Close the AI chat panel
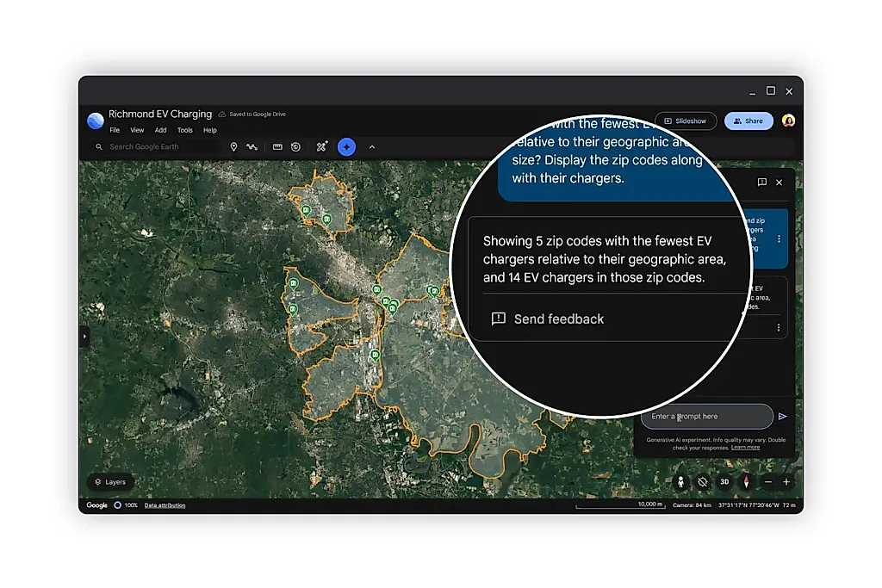Screen dimensions: 882x588 [779, 183]
